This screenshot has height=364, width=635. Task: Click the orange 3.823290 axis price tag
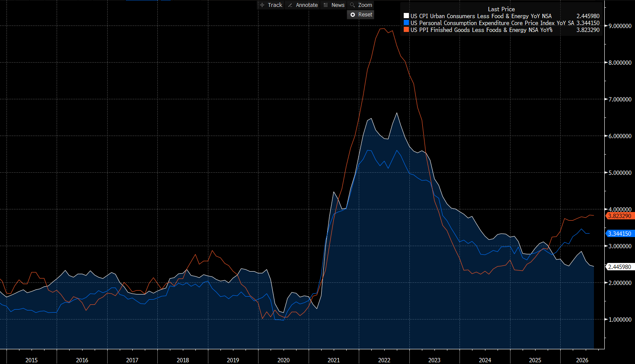[619, 216]
